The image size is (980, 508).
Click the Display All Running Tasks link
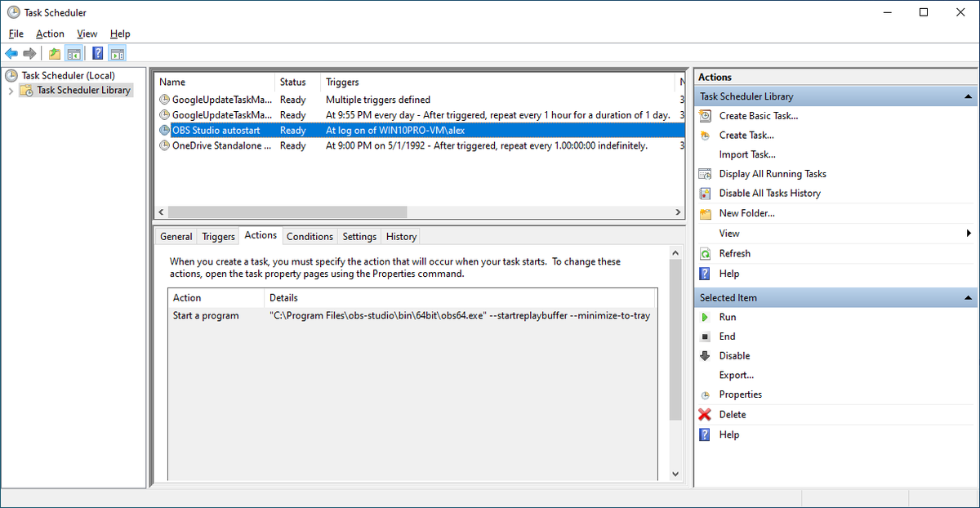coord(773,174)
